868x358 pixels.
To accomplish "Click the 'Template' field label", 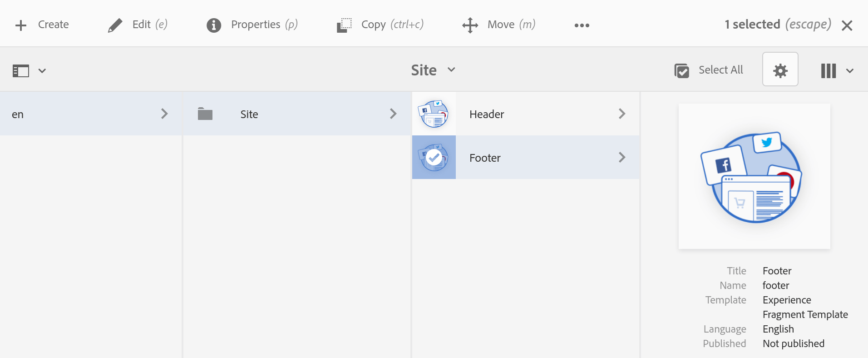I will [x=725, y=300].
